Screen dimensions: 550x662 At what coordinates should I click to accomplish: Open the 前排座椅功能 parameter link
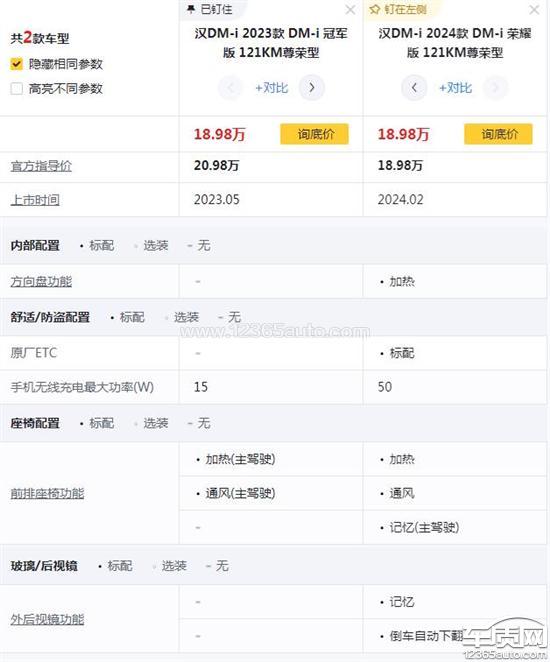(x=47, y=493)
